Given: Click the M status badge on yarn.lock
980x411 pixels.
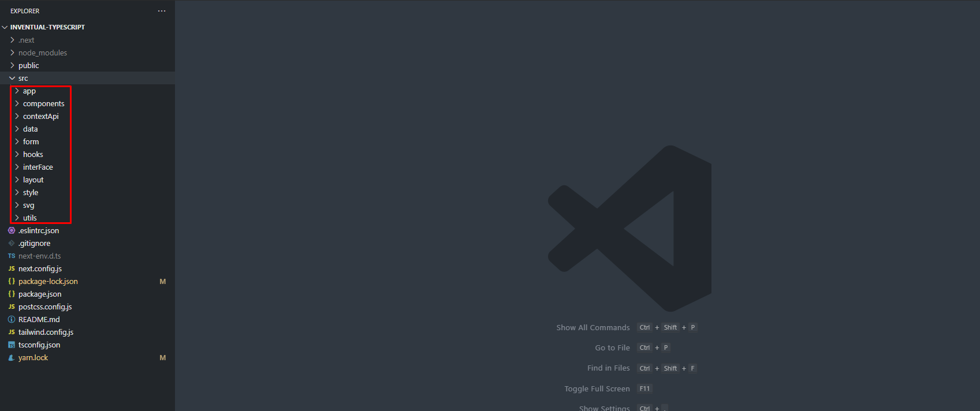Looking at the screenshot, I should click(x=163, y=357).
